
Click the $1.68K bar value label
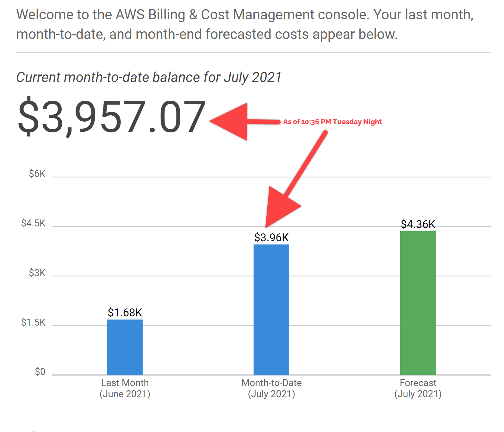(125, 313)
